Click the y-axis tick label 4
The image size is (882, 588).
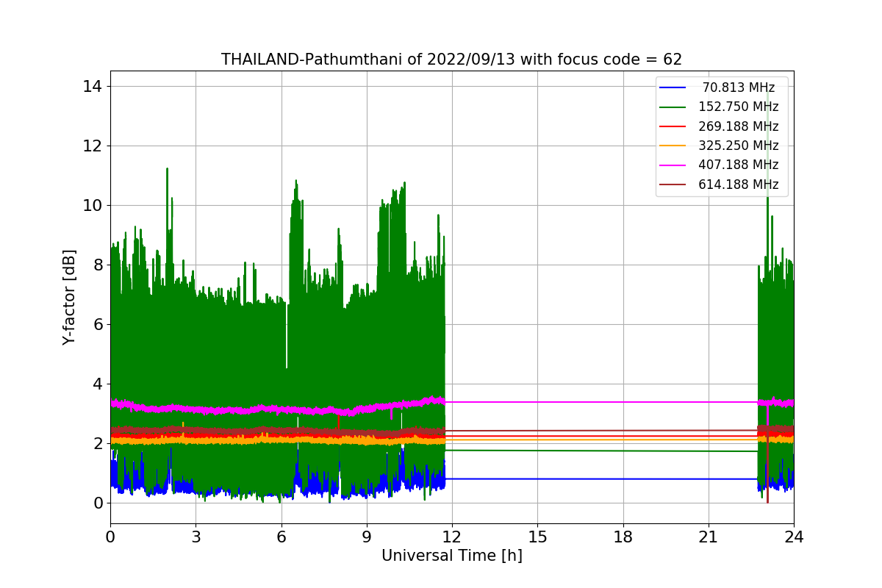(98, 384)
